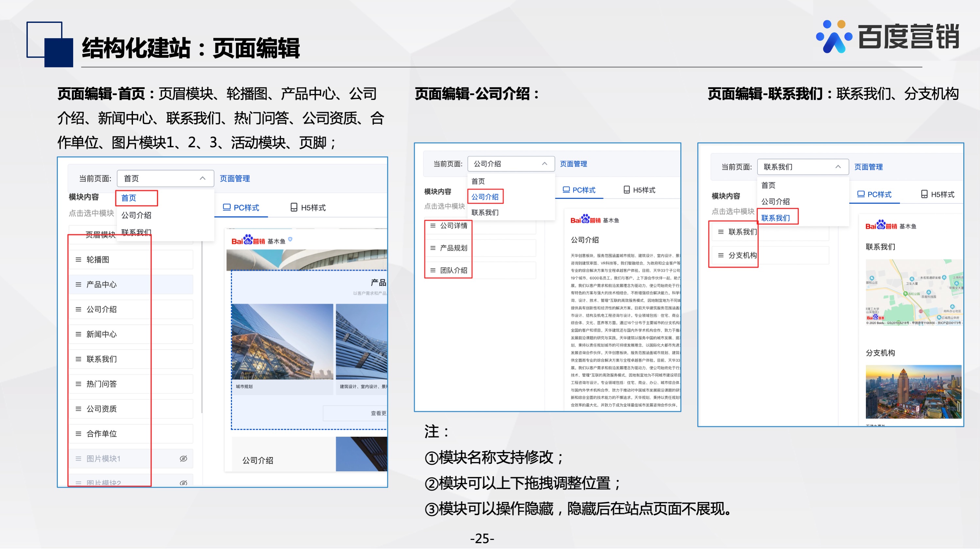Click the phone icon on left H5样式 tab

[x=294, y=207]
